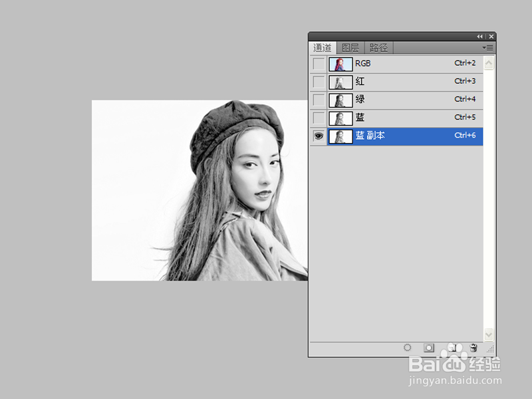Toggle visibility of RGB channel
Image resolution: width=532 pixels, height=399 pixels.
(319, 64)
